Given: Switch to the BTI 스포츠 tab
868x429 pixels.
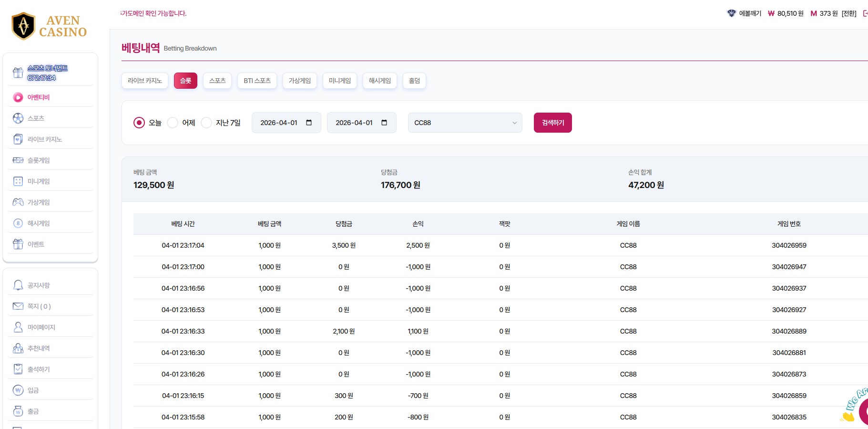Looking at the screenshot, I should 257,81.
